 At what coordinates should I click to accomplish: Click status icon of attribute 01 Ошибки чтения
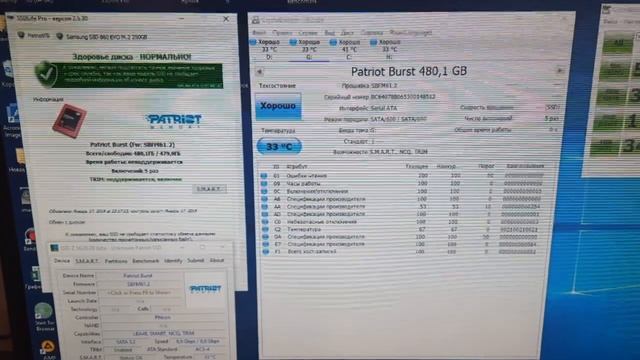pyautogui.click(x=264, y=176)
